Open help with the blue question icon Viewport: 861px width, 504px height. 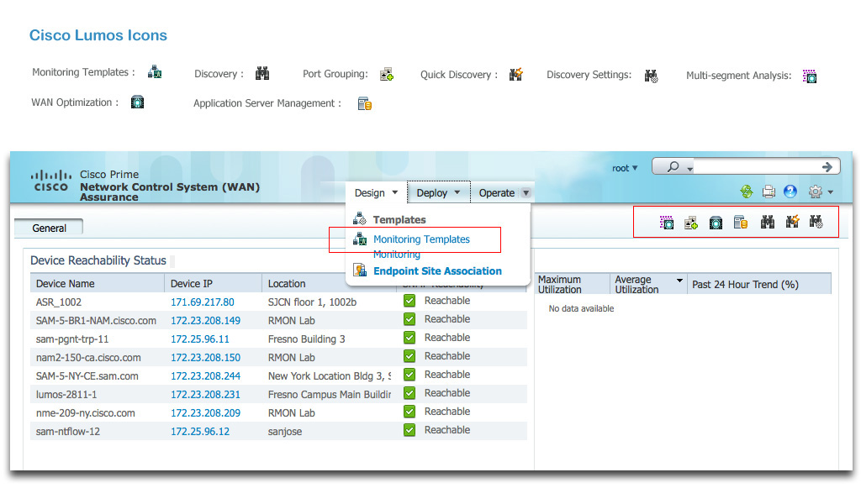point(790,192)
